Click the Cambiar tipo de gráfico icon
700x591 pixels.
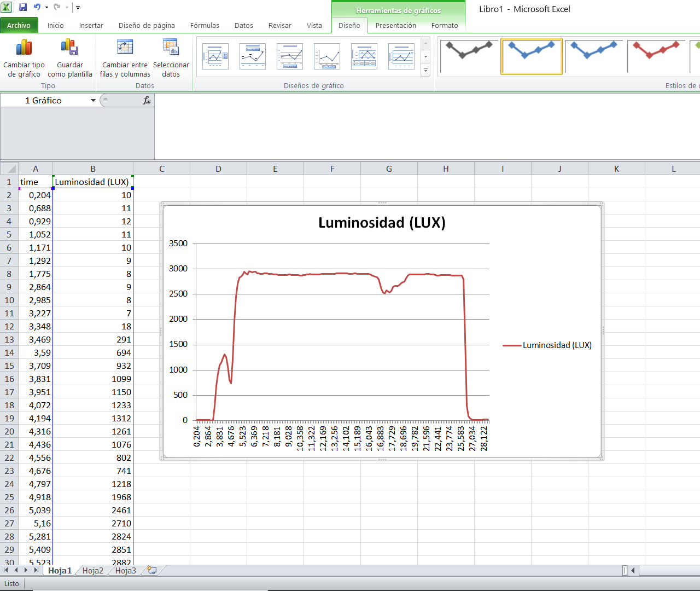coord(24,48)
